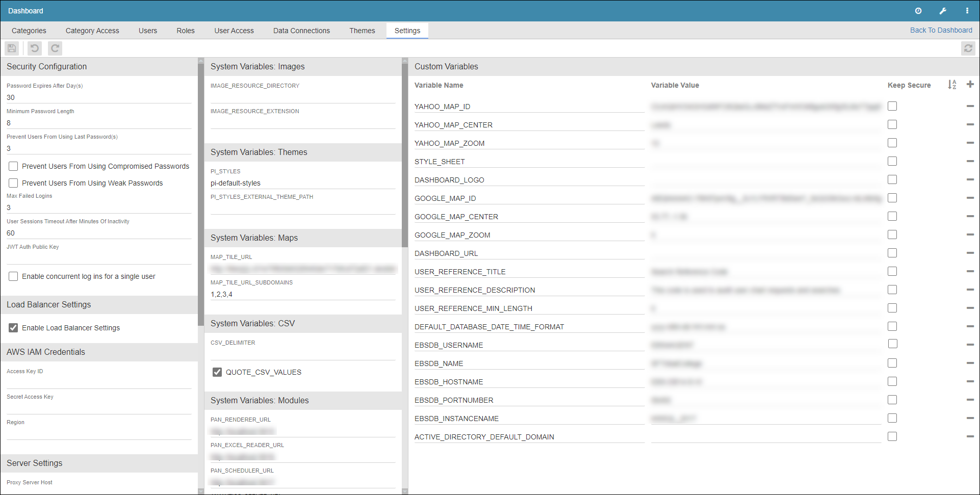The image size is (980, 495).
Task: Click the Back To Dashboard link
Action: 941,30
